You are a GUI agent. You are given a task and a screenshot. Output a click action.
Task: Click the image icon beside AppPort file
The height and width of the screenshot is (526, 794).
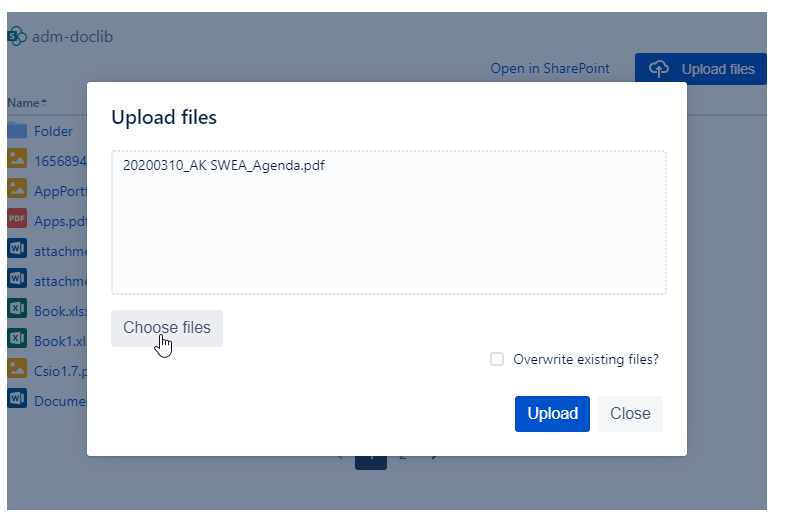(x=17, y=189)
